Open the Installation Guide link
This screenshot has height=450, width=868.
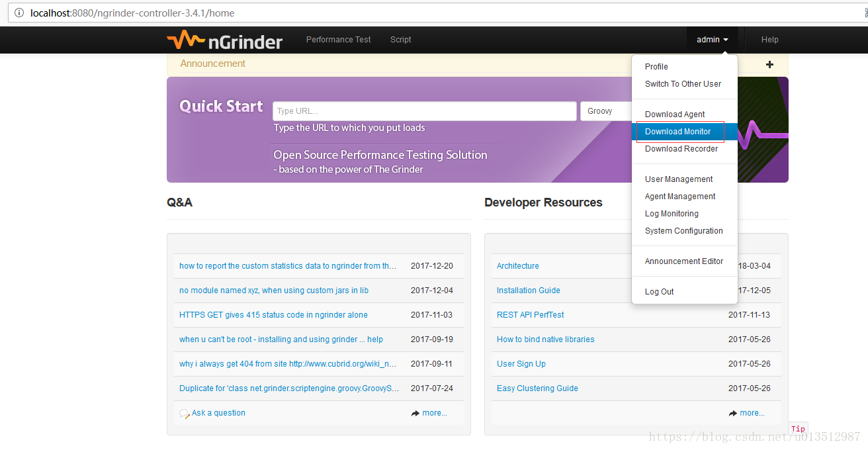(529, 291)
